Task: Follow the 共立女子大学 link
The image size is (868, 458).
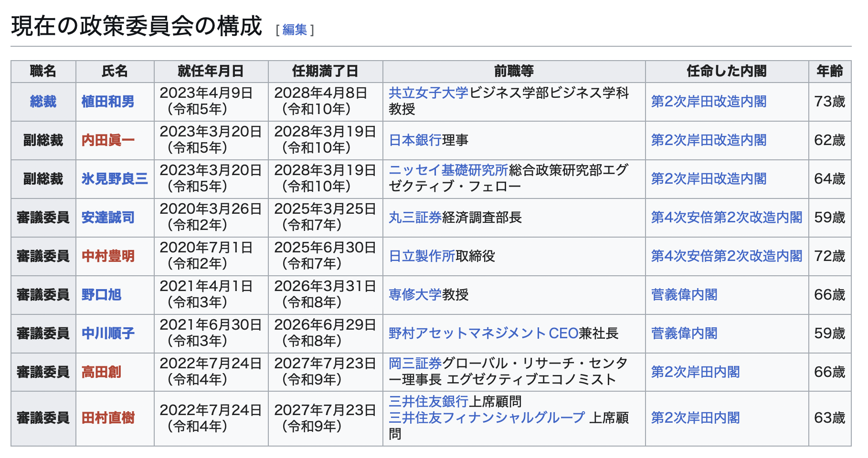Action: coord(428,93)
